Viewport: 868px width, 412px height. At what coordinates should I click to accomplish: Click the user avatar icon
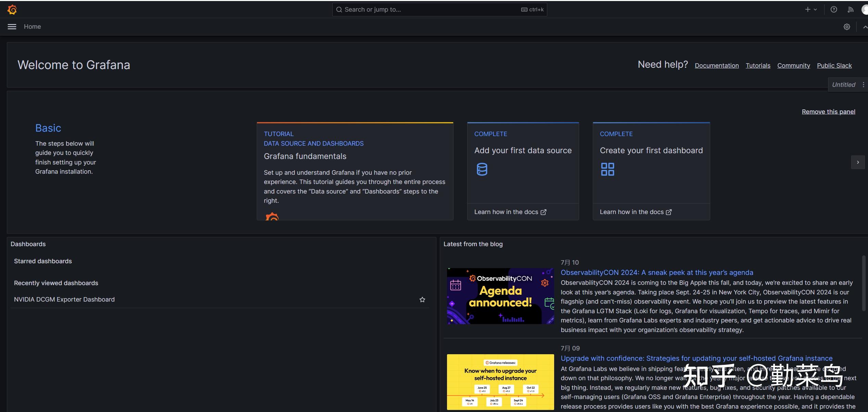(x=865, y=10)
